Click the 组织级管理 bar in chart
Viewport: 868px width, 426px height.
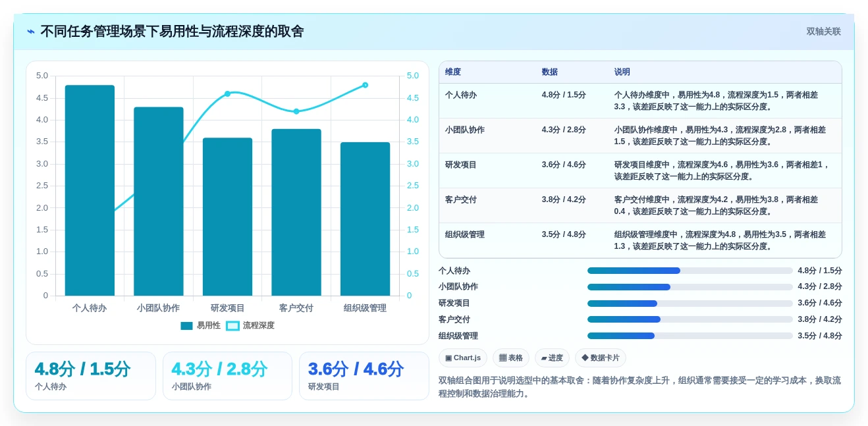click(x=365, y=219)
